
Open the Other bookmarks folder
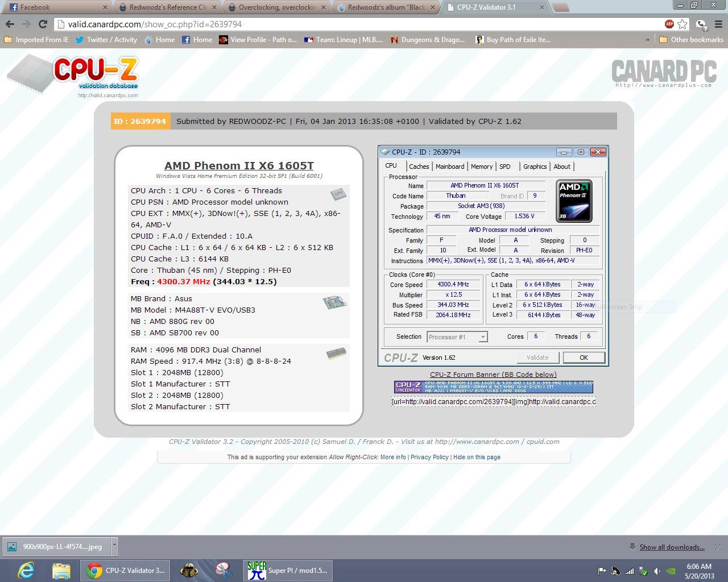point(691,40)
